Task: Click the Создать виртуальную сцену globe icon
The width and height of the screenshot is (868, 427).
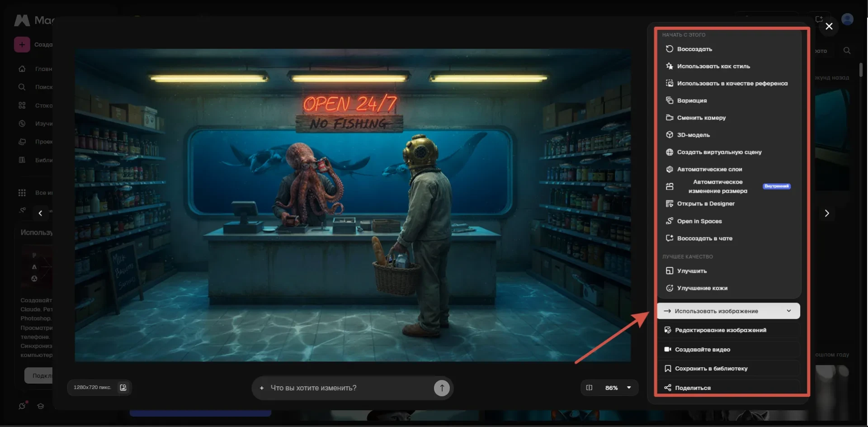Action: tap(670, 152)
